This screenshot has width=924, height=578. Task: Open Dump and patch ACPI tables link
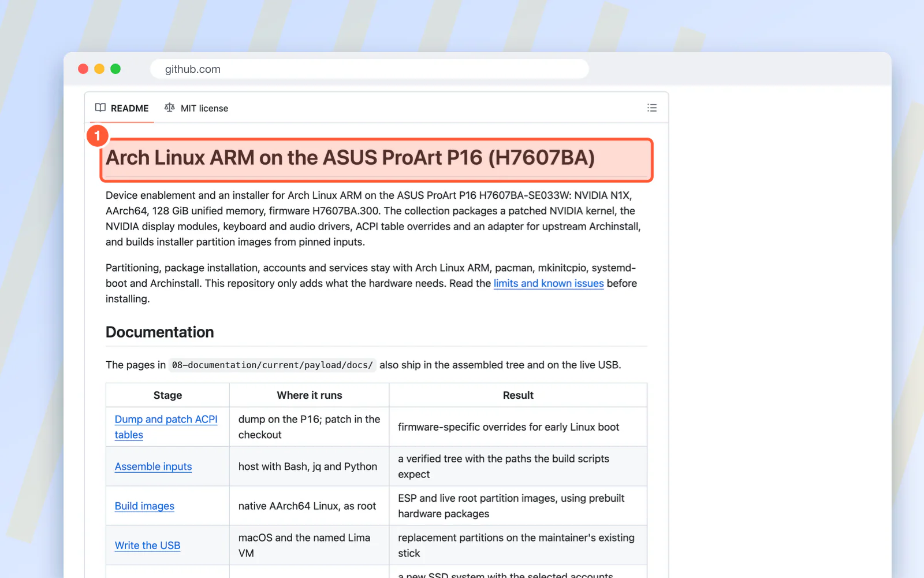166,427
